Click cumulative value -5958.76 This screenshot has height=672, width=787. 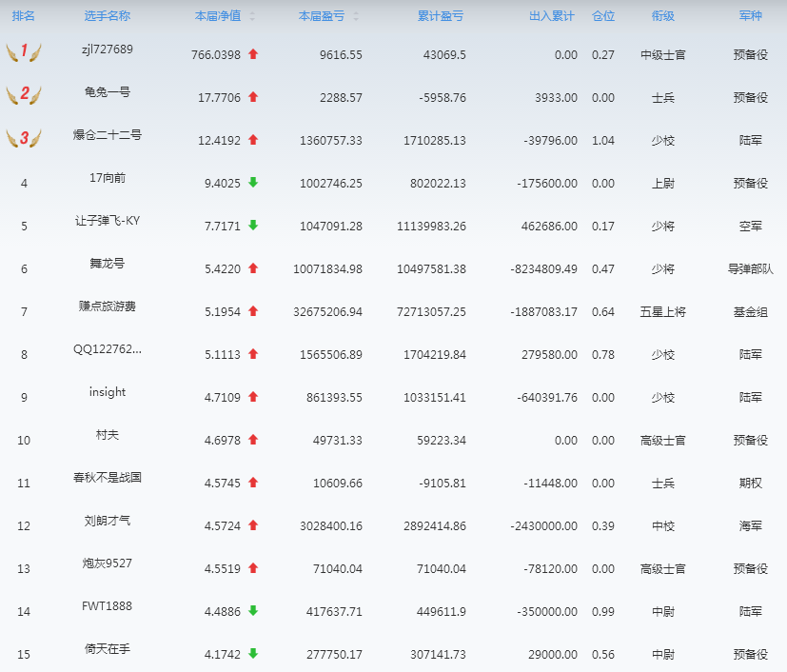443,97
